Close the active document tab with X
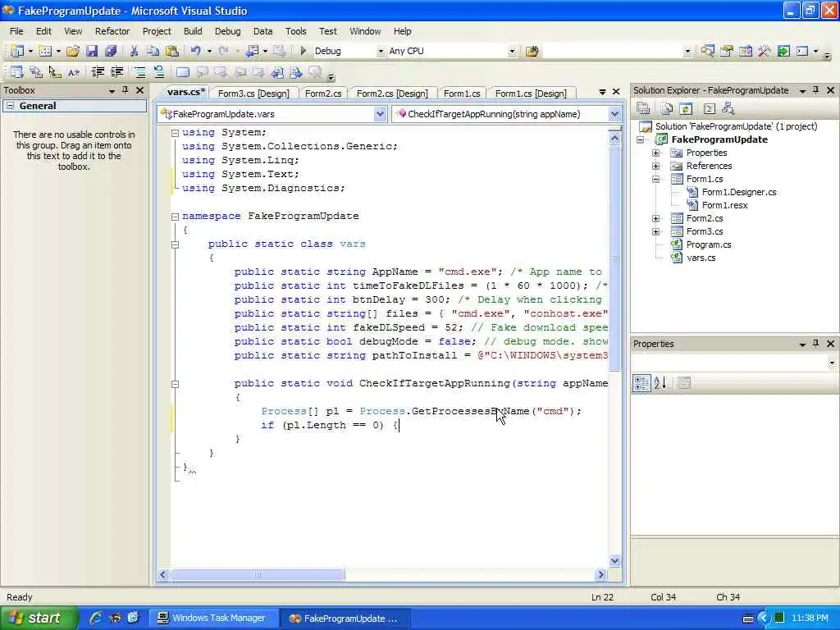This screenshot has height=630, width=840. tap(616, 92)
